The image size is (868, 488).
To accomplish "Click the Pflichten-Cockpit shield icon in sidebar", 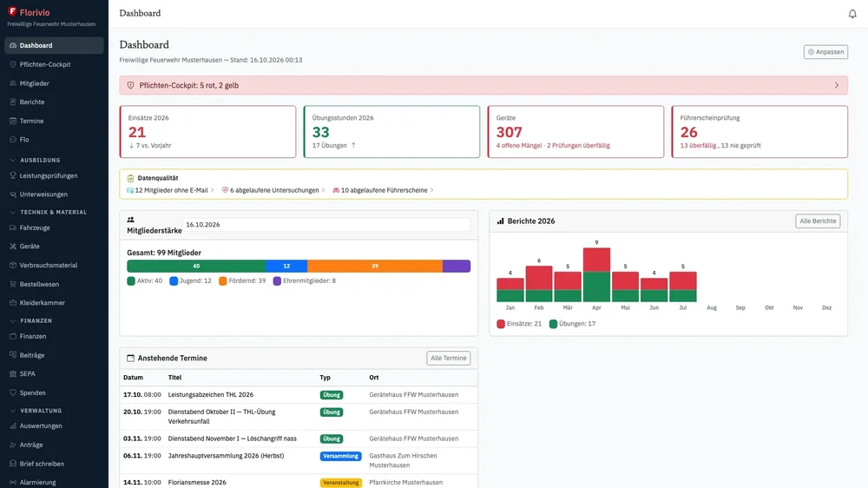I will (x=13, y=64).
